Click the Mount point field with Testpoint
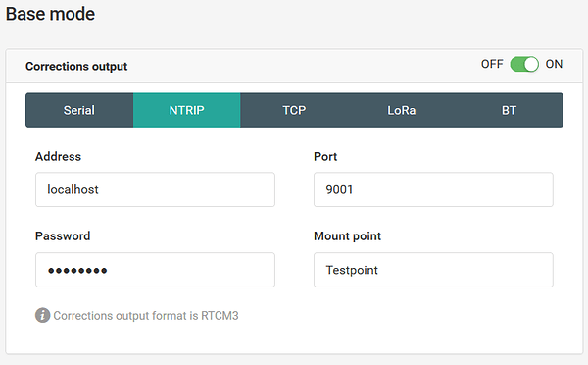This screenshot has width=588, height=365. click(433, 270)
